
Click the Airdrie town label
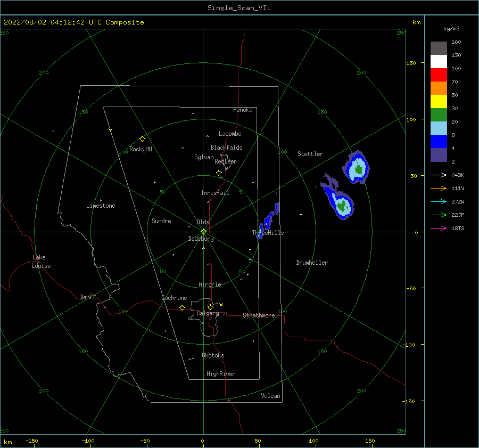[x=210, y=284]
